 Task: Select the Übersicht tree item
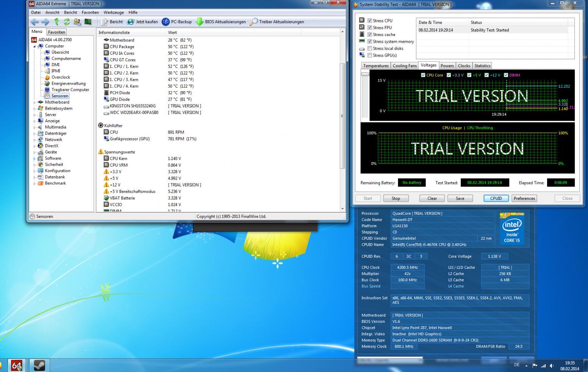[60, 52]
